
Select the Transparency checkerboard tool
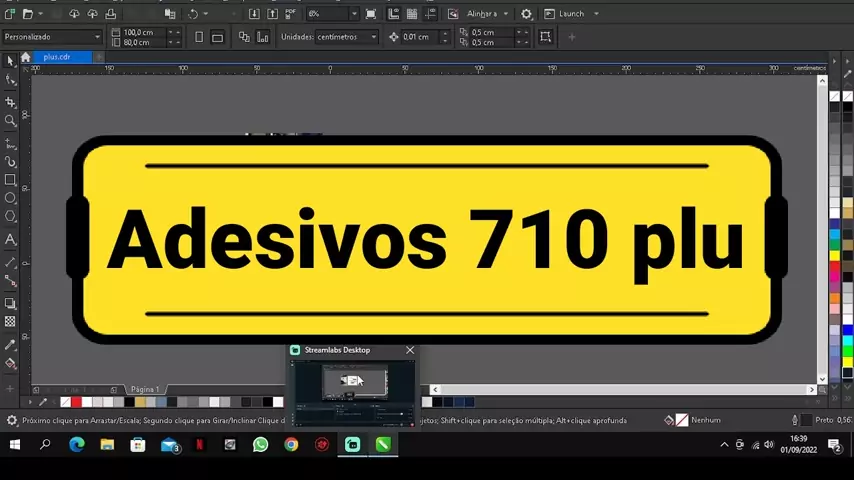[10, 322]
